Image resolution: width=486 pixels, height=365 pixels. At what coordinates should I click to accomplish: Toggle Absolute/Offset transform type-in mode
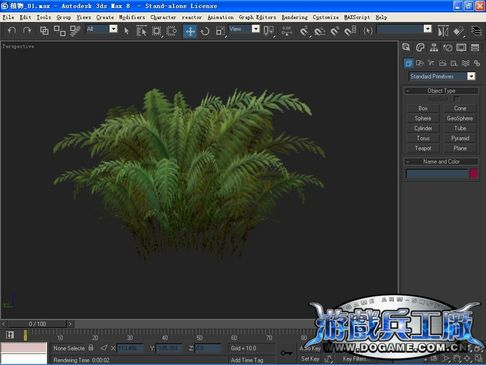[x=104, y=348]
